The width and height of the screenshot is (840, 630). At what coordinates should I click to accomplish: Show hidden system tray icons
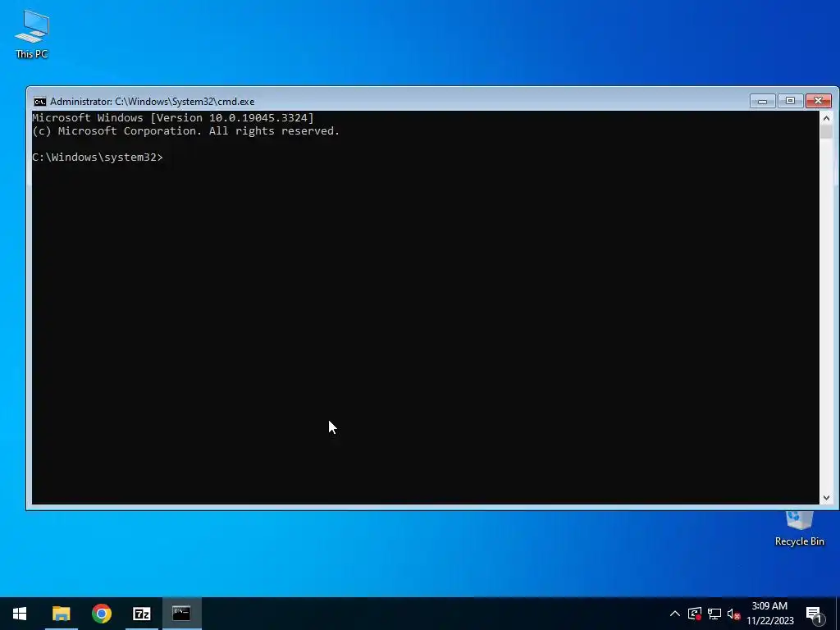(675, 614)
